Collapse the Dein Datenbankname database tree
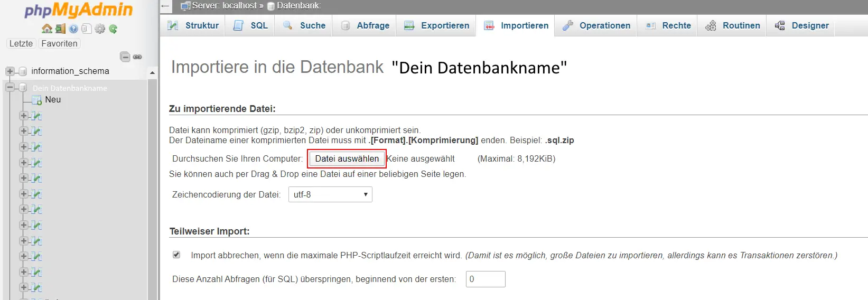This screenshot has height=300, width=868. (x=10, y=88)
